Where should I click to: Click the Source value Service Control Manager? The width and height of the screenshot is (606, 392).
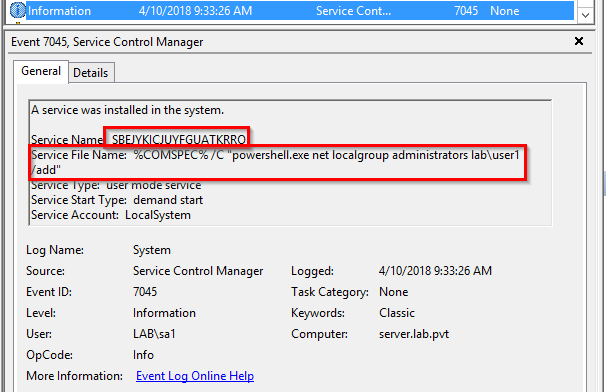198,271
